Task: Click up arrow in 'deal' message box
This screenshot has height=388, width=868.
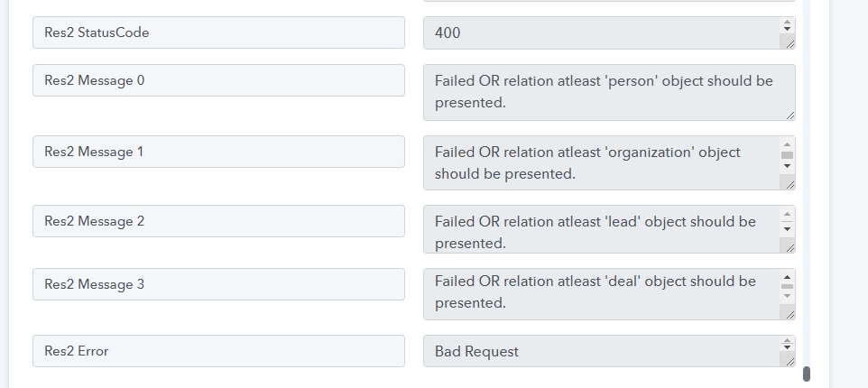Action: pos(787,277)
